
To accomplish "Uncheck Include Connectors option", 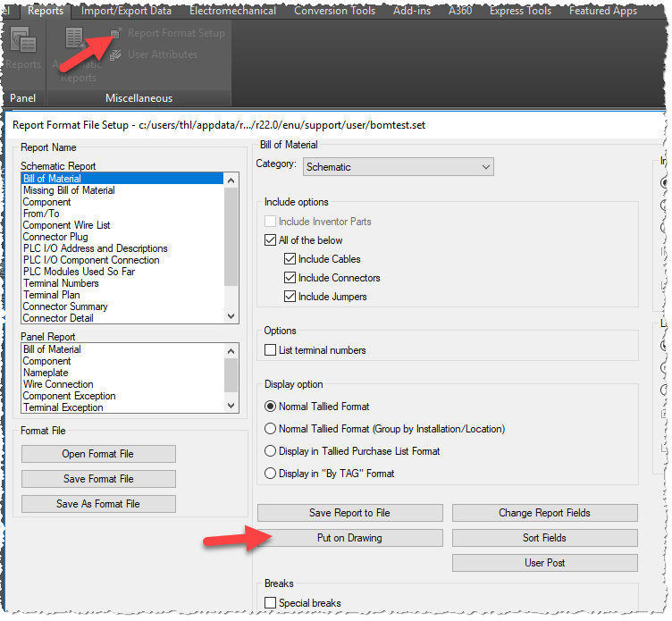I will (290, 278).
